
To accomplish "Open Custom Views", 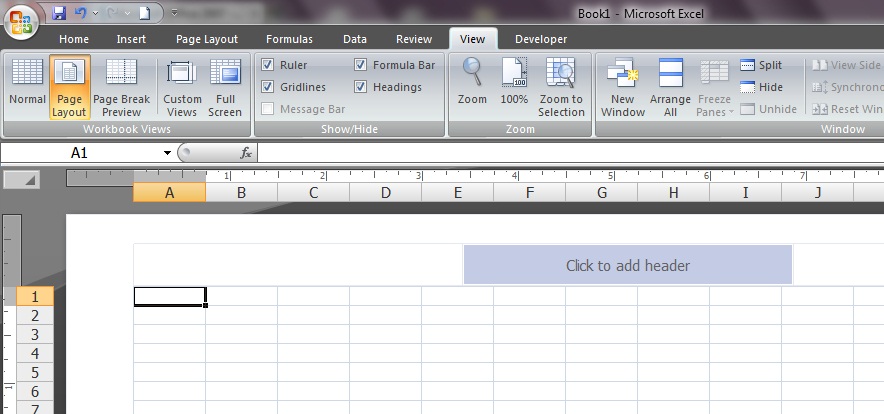I will 182,87.
